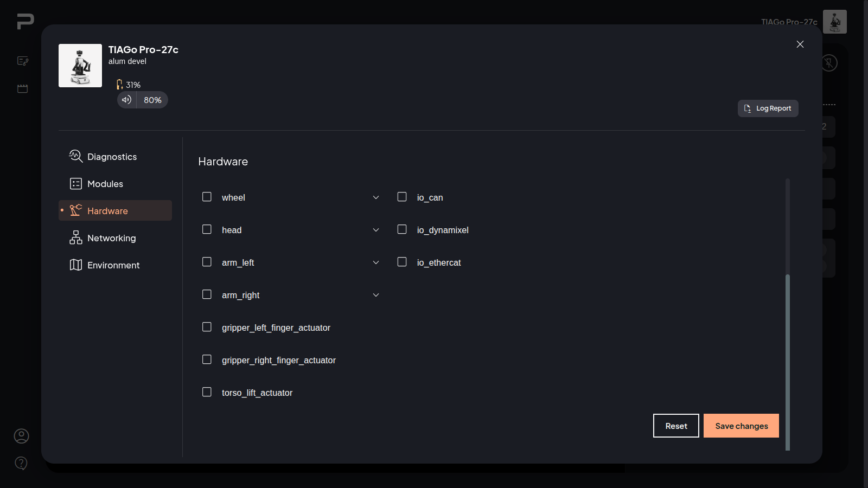Open the user account icon
Screen dimensions: 868x488
(x=21, y=436)
